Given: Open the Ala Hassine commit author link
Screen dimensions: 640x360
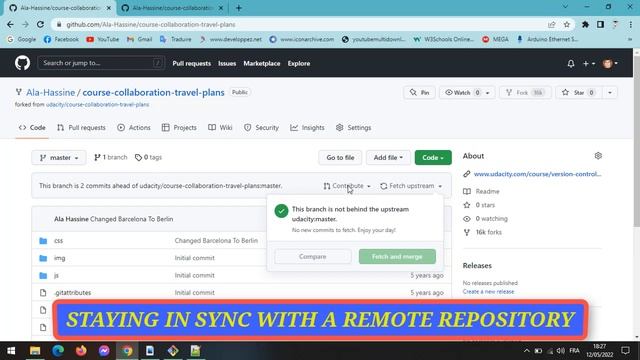Looking at the screenshot, I should pos(71,219).
